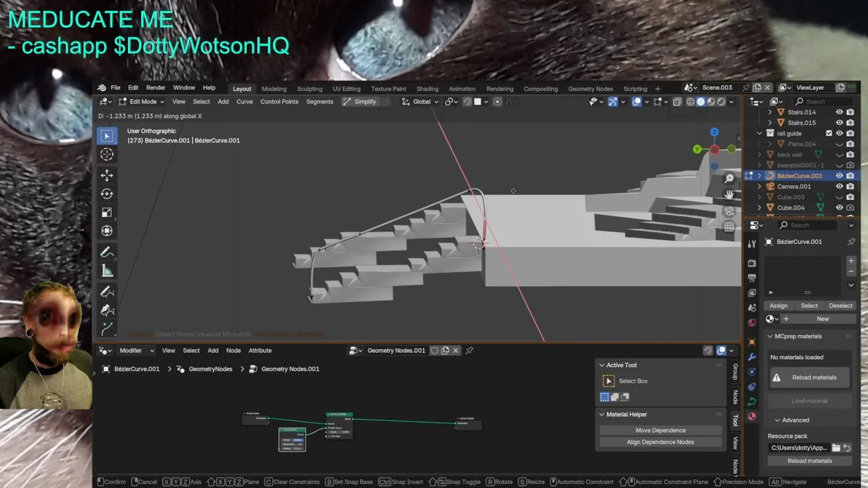Open the Render menu
This screenshot has height=488, width=868.
(x=155, y=88)
